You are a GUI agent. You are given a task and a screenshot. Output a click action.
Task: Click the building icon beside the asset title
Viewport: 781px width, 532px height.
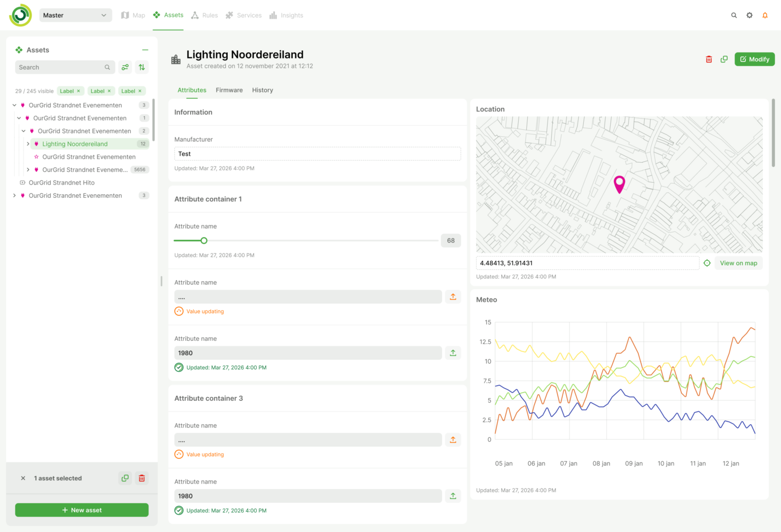pyautogui.click(x=176, y=60)
